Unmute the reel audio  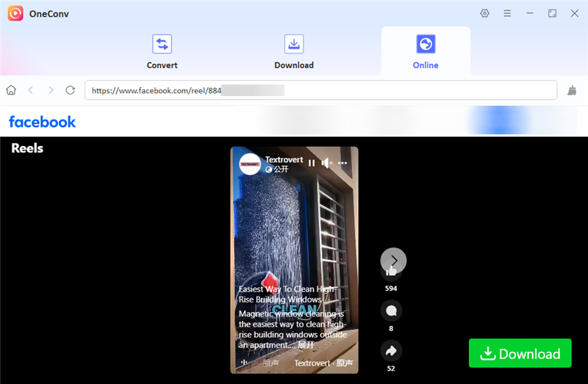coord(326,163)
